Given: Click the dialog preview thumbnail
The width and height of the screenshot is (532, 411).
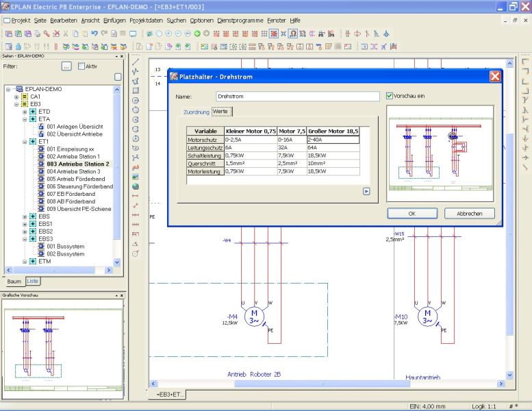Looking at the screenshot, I should point(440,153).
